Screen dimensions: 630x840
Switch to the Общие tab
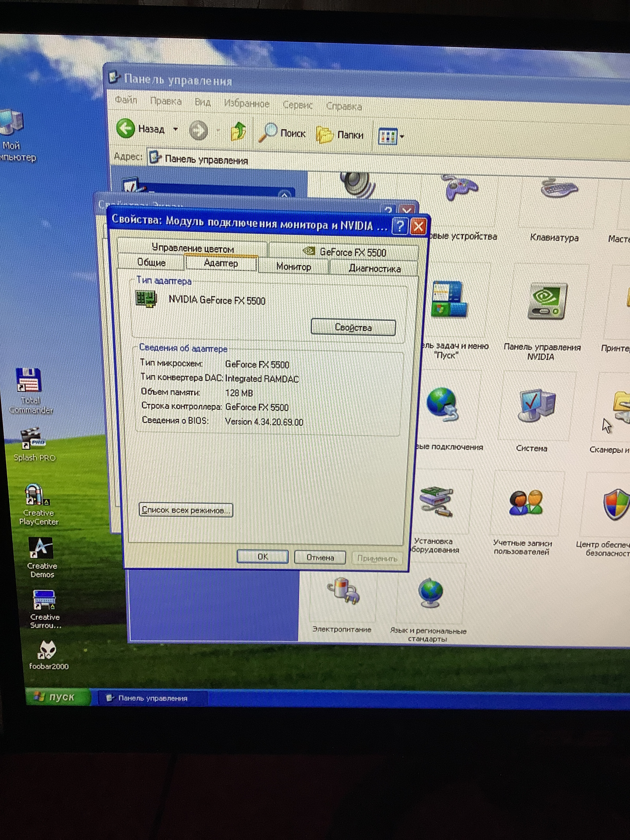pyautogui.click(x=152, y=262)
